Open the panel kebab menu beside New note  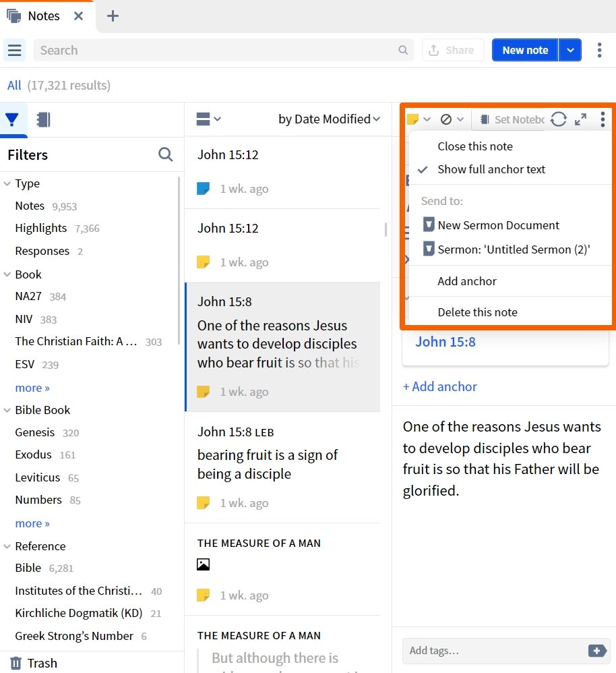(x=599, y=50)
